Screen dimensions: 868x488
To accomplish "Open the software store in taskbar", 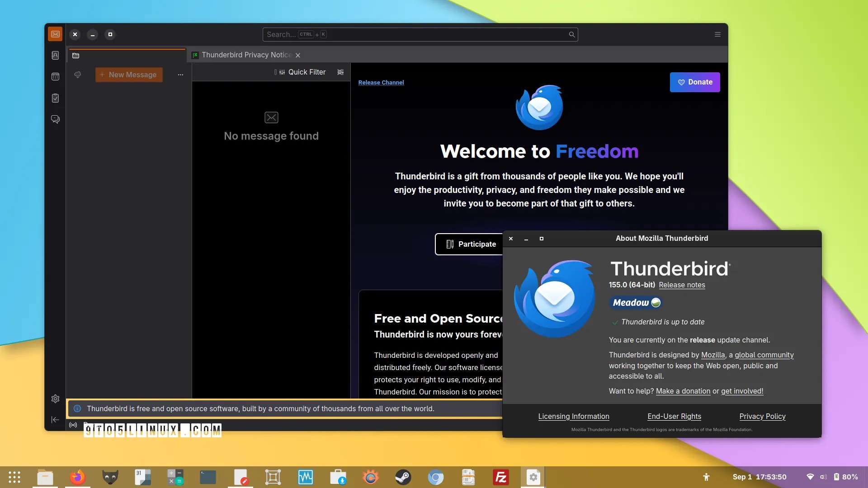I will click(338, 477).
